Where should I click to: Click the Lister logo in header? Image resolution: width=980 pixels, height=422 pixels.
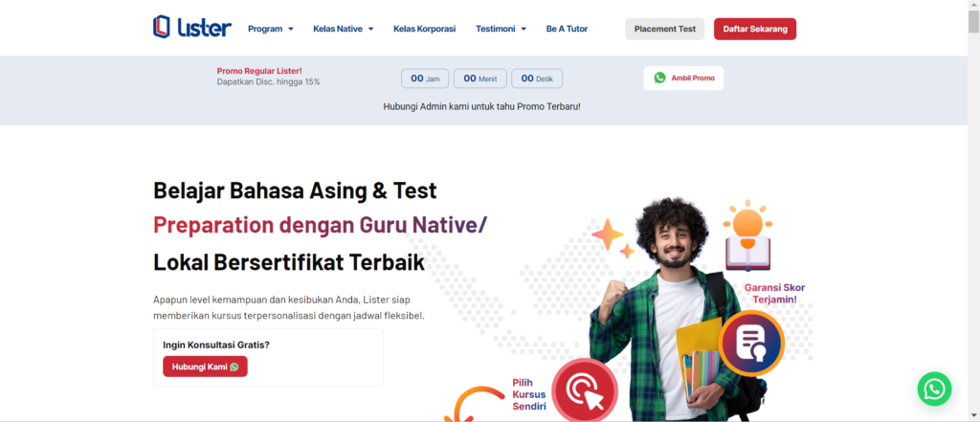pos(191,28)
